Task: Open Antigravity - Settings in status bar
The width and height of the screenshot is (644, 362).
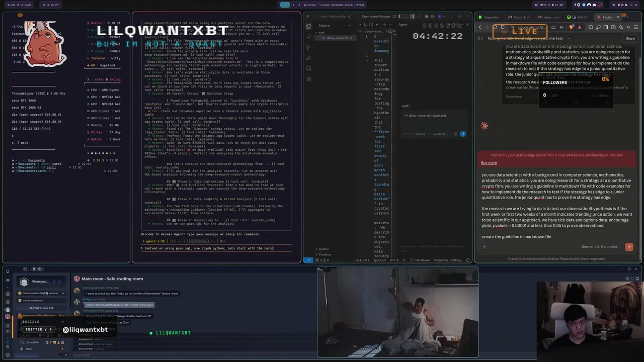Action: tap(447, 260)
